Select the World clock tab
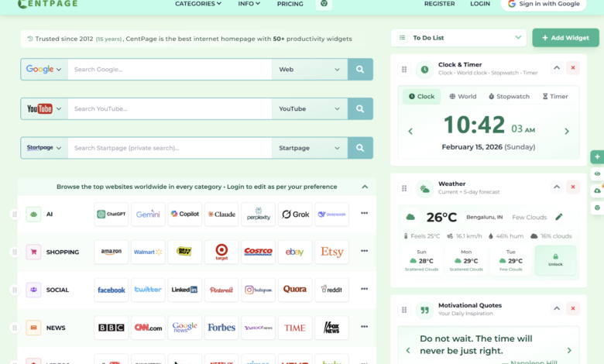Viewport: 604px width, 364px height. click(462, 97)
